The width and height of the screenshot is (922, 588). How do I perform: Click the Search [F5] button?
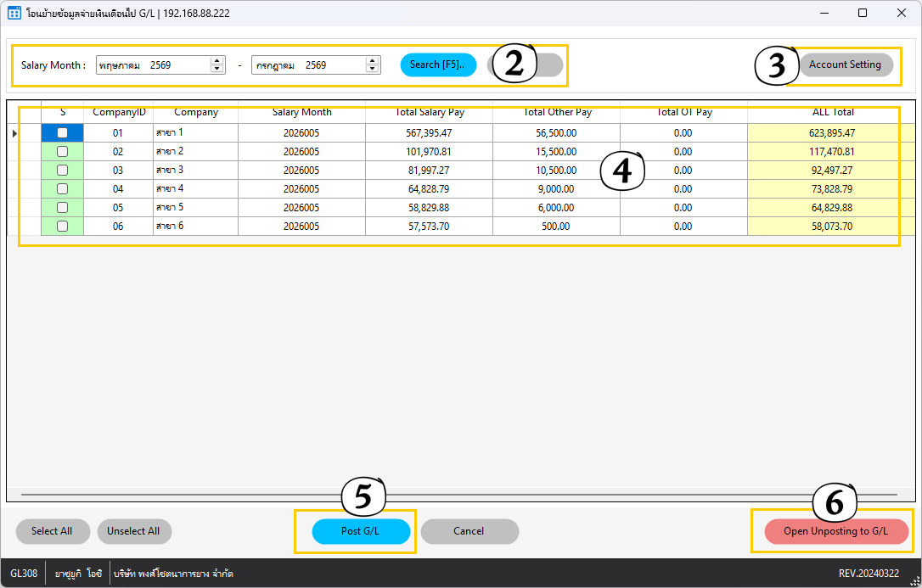[x=438, y=64]
